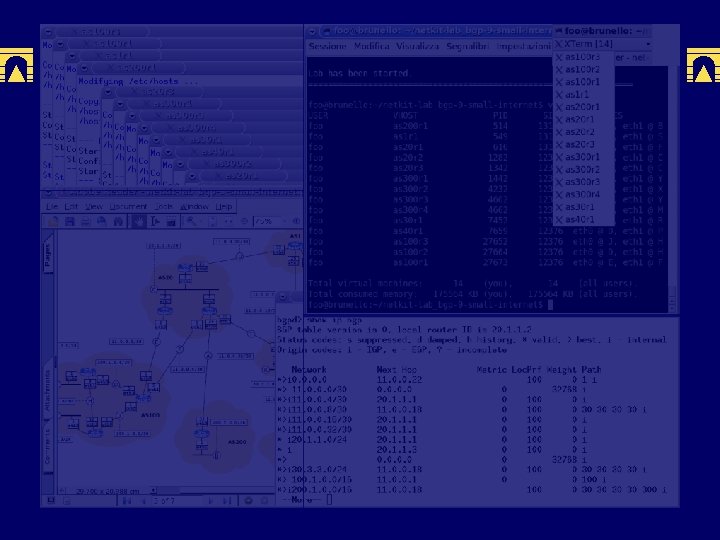Select as300r2 in the XTerm list
Screen dimensions: 720x540
coord(583,169)
